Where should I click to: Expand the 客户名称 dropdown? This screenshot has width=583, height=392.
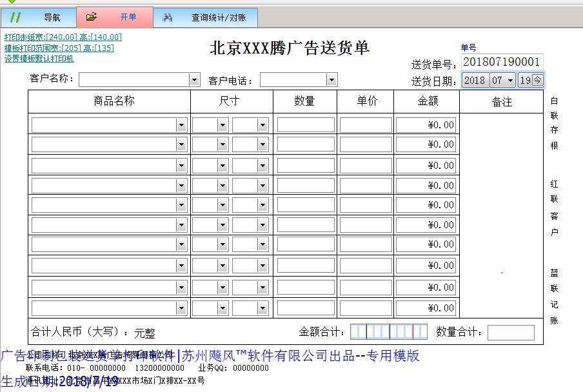194,80
